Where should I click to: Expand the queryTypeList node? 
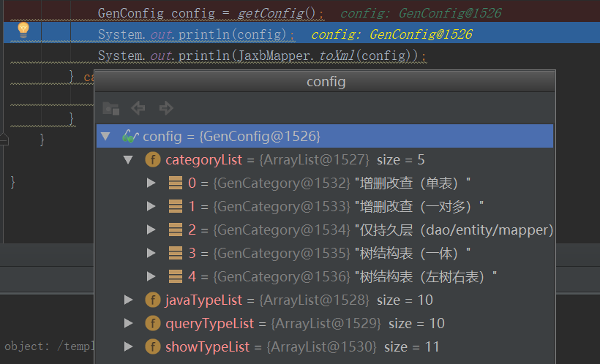[129, 324]
